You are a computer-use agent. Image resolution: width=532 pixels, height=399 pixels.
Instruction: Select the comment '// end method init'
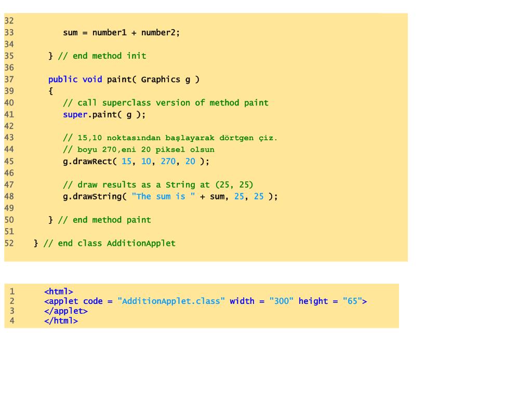[102, 56]
